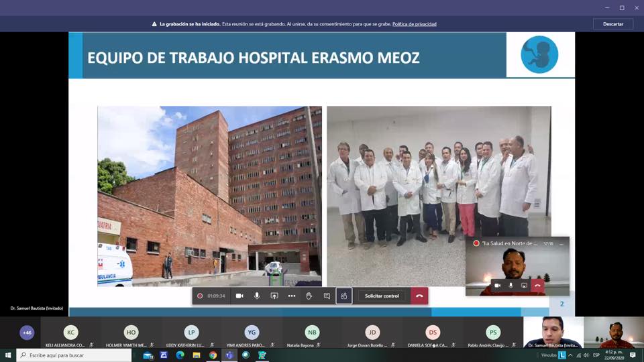644x362 pixels.
Task: Click the medical team group photo
Action: 439,196
